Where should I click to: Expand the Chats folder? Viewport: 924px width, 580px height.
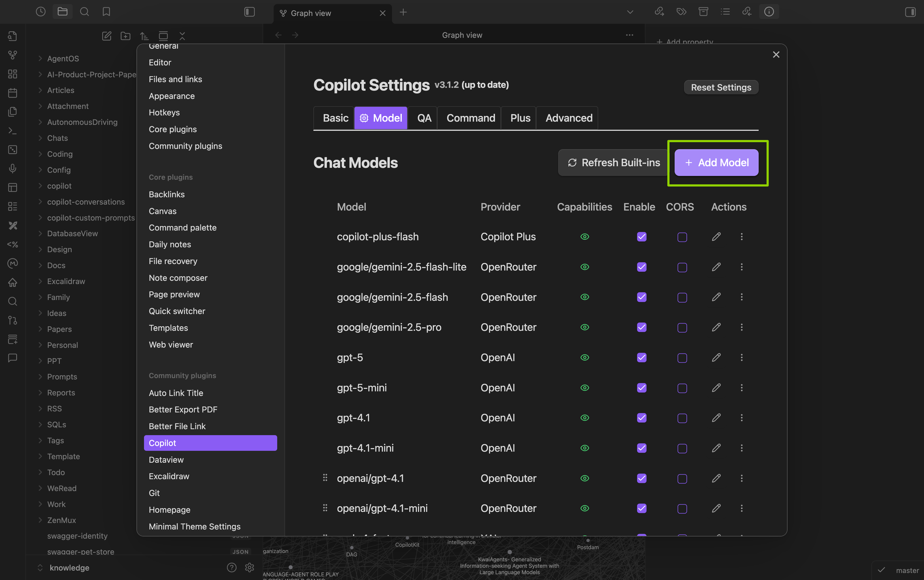tap(40, 138)
